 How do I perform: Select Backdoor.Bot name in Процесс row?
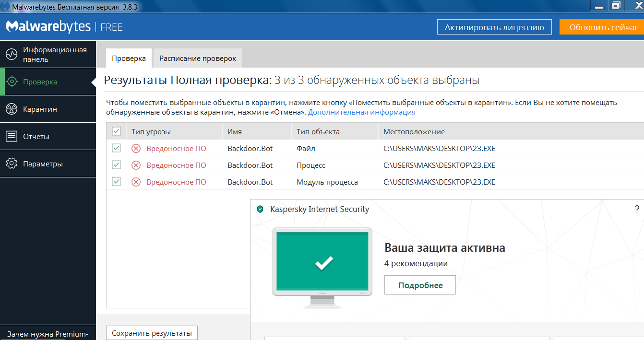click(250, 165)
